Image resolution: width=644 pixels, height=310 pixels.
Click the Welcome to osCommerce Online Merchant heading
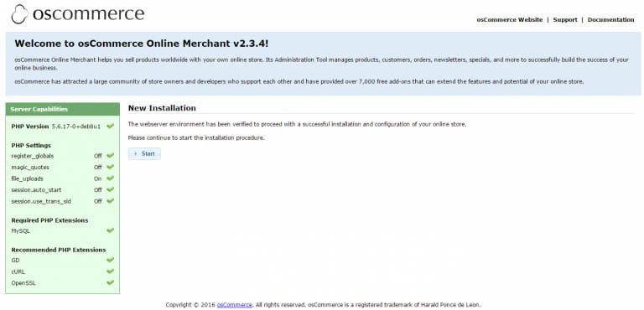(x=142, y=44)
